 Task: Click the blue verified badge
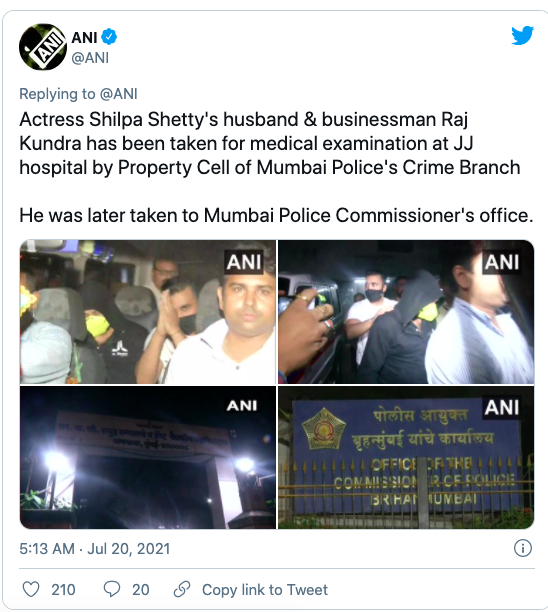tap(109, 37)
